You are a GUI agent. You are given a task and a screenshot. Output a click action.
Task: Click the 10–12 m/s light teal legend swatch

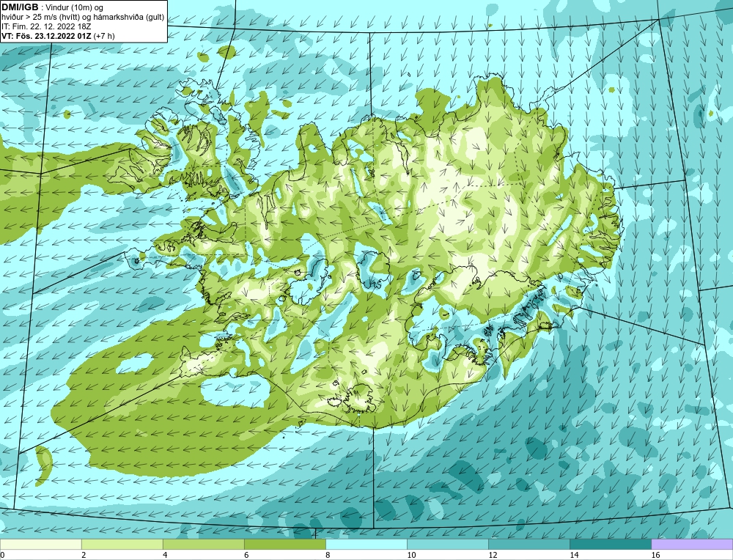(447, 544)
